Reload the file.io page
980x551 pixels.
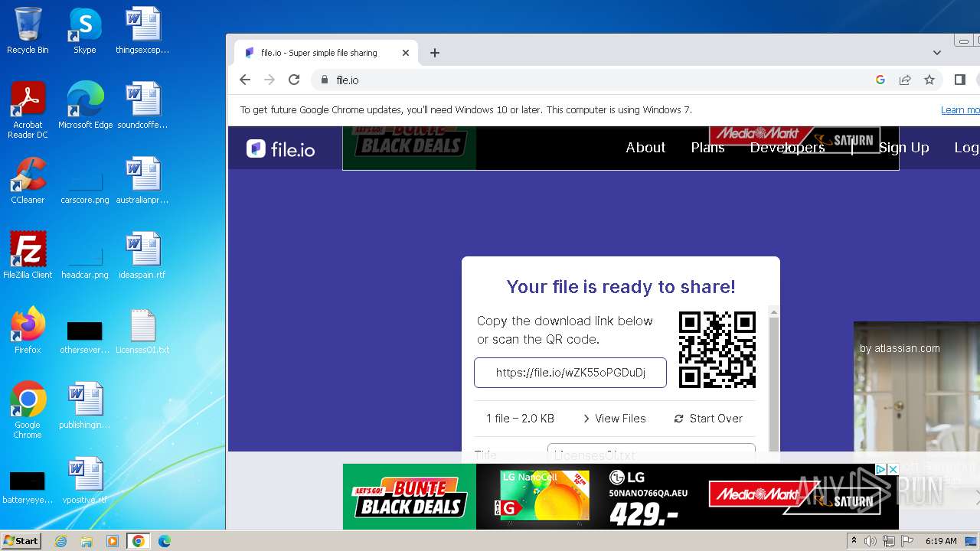(x=294, y=80)
